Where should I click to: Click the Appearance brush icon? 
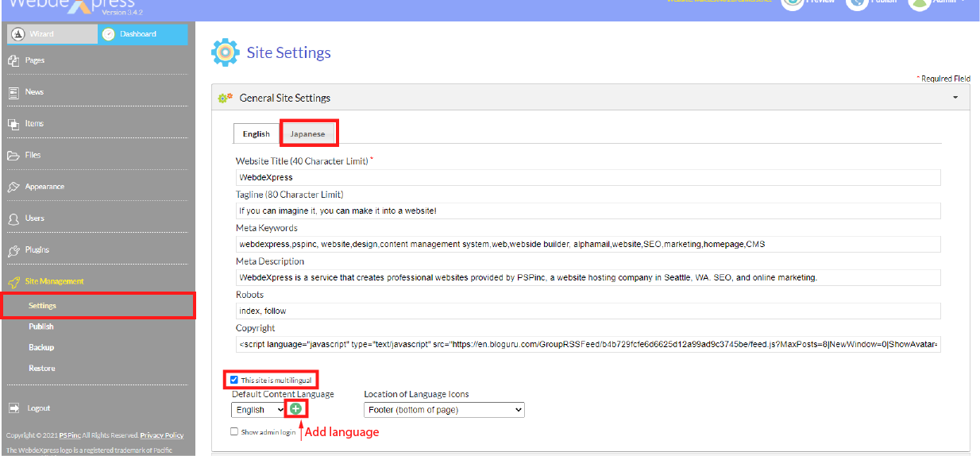click(14, 187)
